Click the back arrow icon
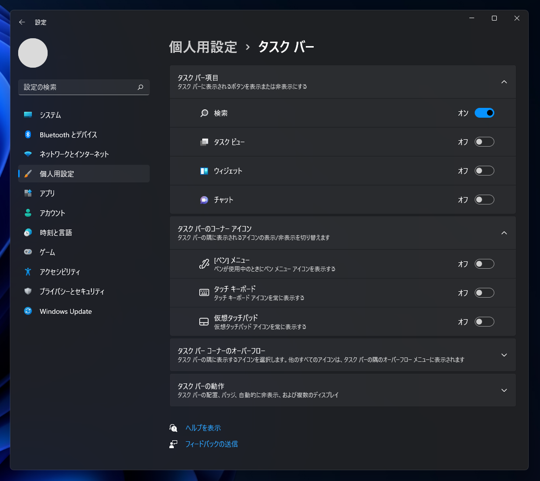This screenshot has height=481, width=540. (22, 22)
